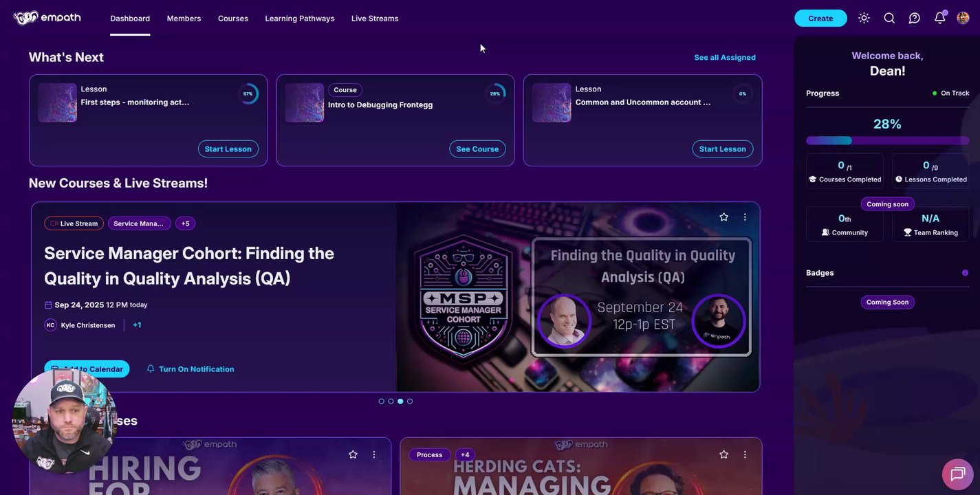The height and width of the screenshot is (495, 980).
Task: Go to fourth carousel slide dot
Action: pyautogui.click(x=410, y=401)
